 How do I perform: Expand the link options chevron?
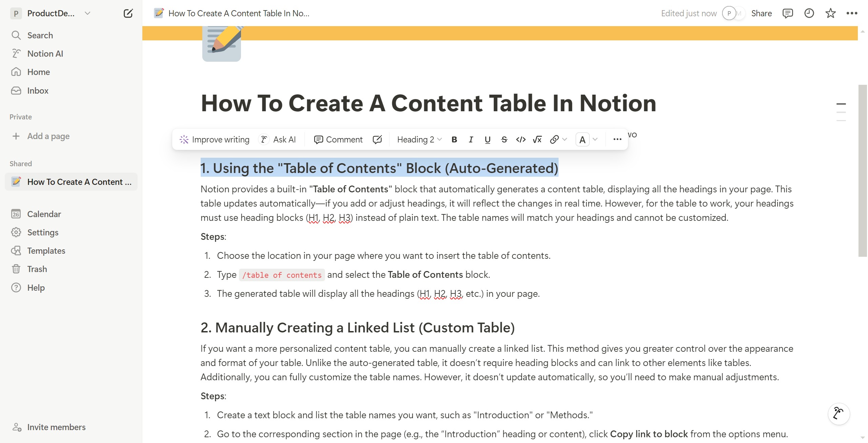(565, 139)
